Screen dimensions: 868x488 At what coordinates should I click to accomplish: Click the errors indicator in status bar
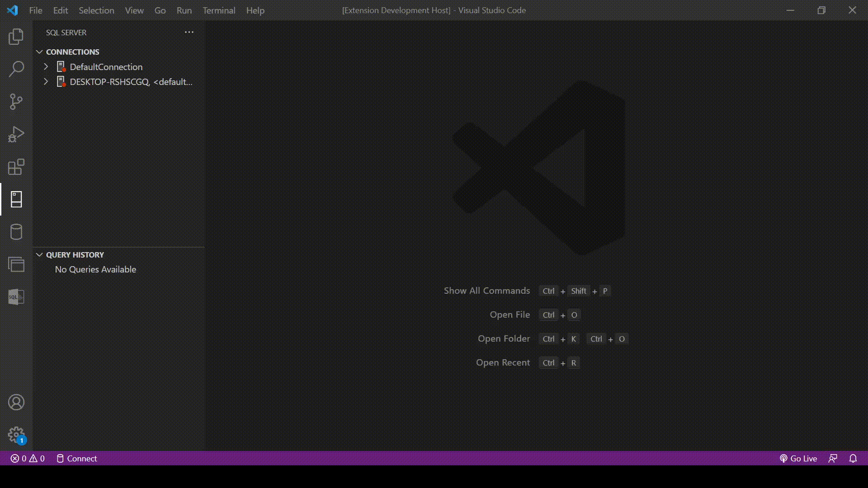[19, 458]
